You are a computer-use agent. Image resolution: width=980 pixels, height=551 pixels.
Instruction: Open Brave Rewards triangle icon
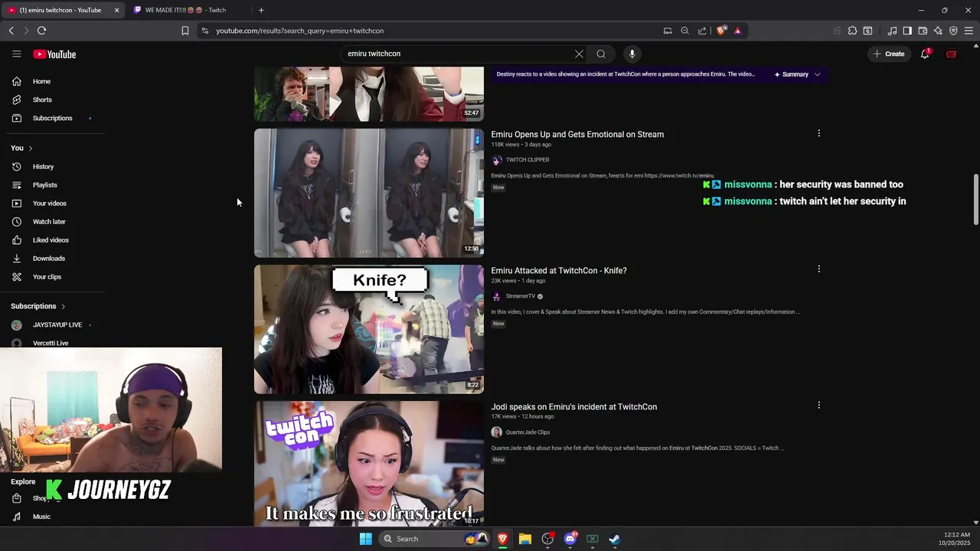coord(737,31)
